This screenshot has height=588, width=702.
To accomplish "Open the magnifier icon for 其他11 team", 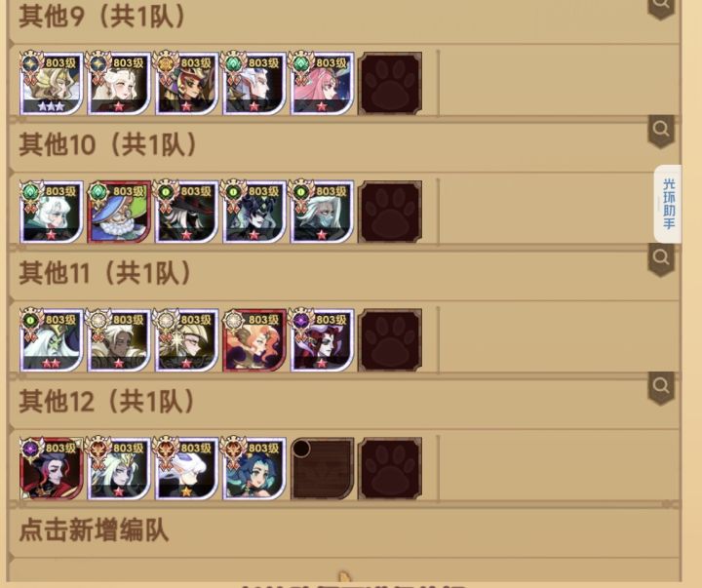I will [x=661, y=258].
